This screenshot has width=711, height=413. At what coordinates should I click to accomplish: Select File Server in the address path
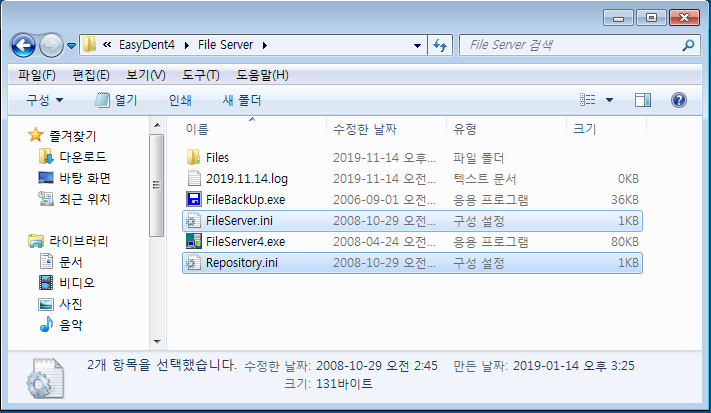[225, 45]
